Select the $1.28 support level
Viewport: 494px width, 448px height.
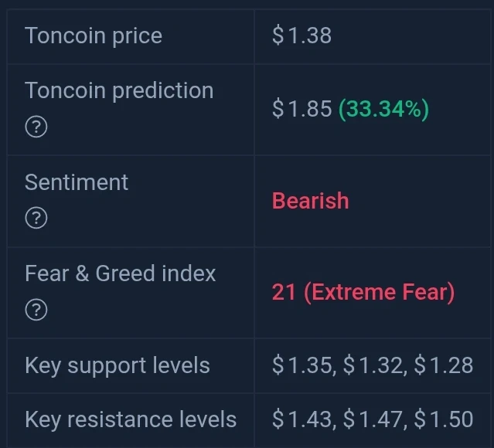(x=444, y=365)
